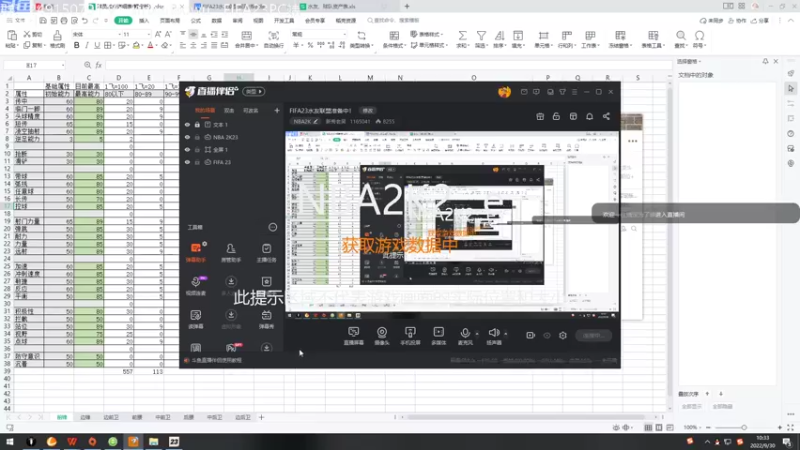
Task: Open the Data ribbon tab
Action: pyautogui.click(x=216, y=20)
